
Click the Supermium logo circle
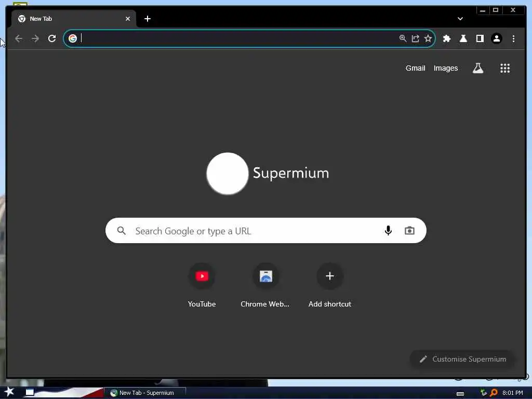click(x=228, y=174)
